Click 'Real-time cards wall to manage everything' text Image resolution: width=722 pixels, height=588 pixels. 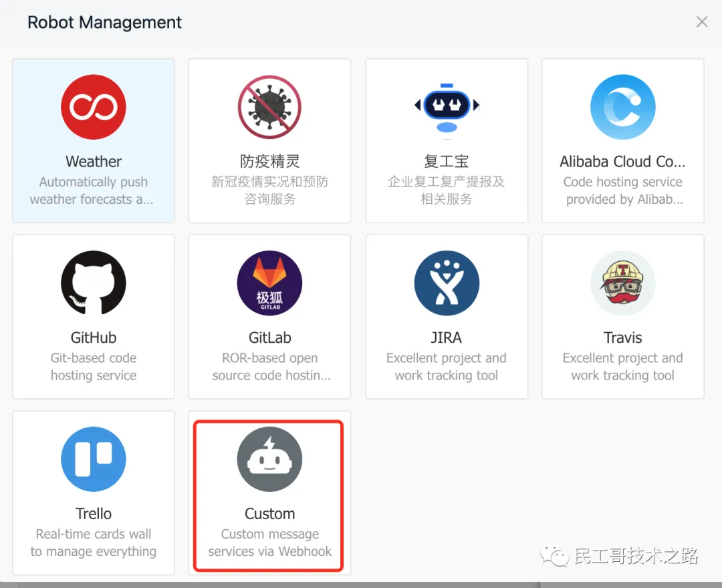click(94, 543)
